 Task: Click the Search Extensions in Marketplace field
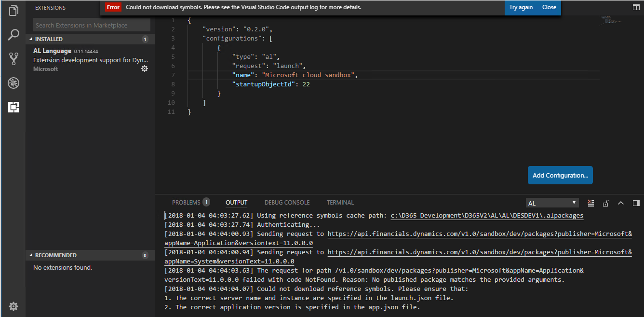91,25
